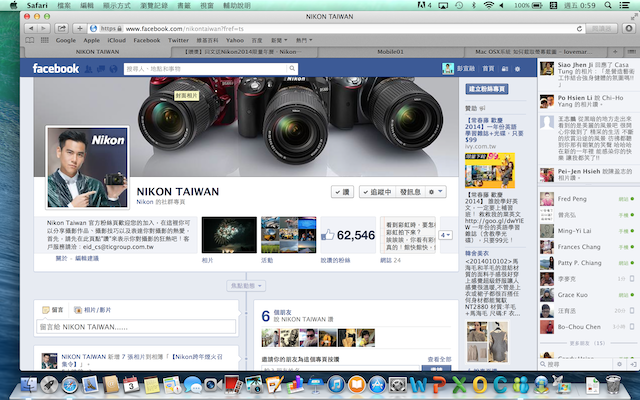Go back using Safari's back arrow
This screenshot has width=640, height=400.
coord(31,29)
